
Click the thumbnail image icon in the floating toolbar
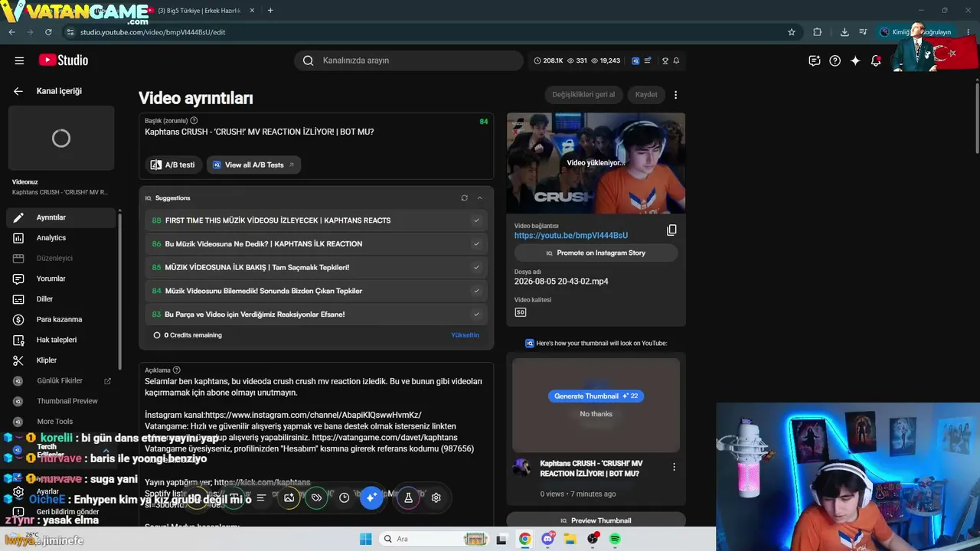[289, 497]
